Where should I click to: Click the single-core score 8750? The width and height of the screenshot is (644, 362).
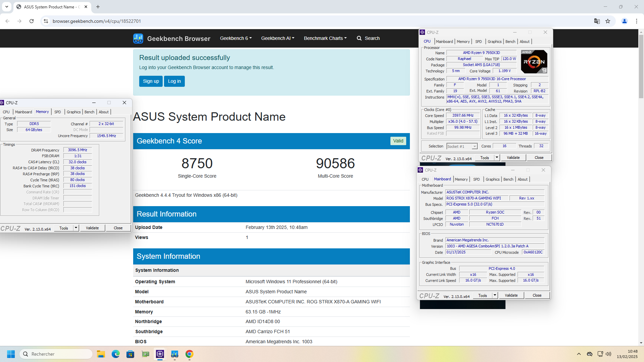coord(197,163)
